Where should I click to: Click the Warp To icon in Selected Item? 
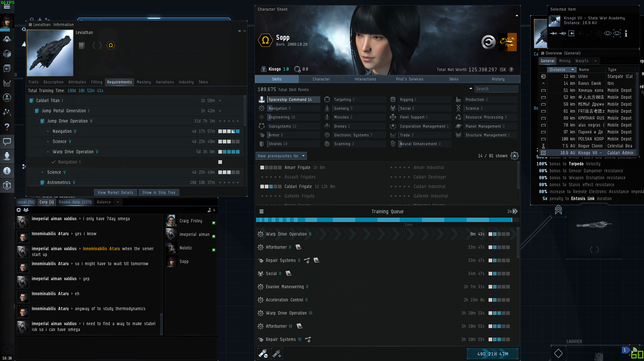click(x=562, y=34)
